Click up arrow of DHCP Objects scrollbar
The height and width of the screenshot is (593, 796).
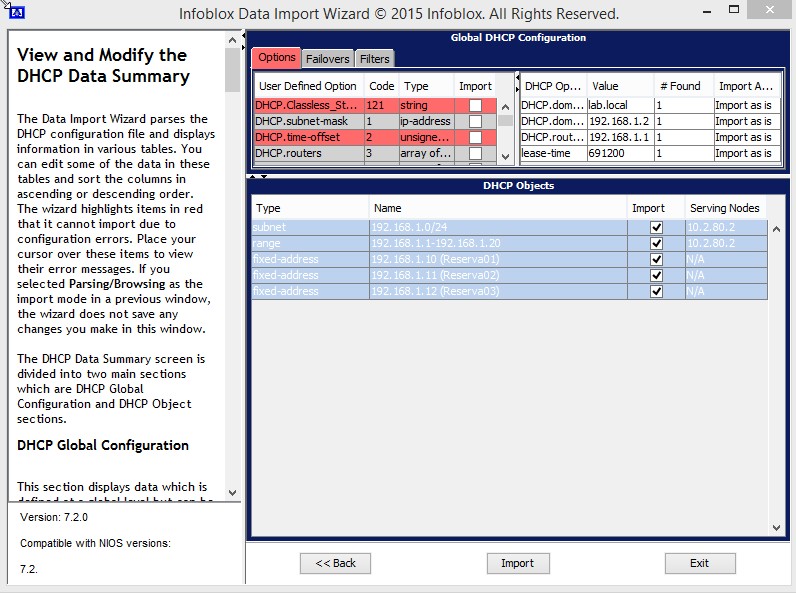click(777, 229)
